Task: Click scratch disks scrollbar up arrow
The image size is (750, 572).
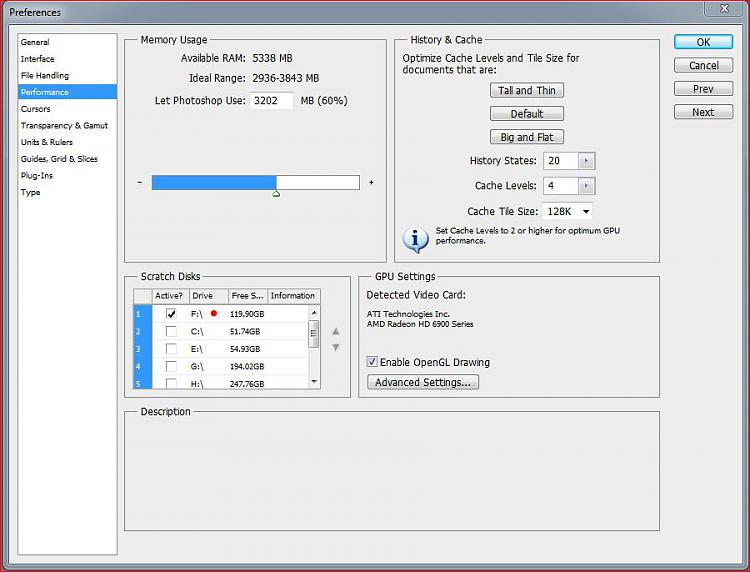Action: click(314, 312)
